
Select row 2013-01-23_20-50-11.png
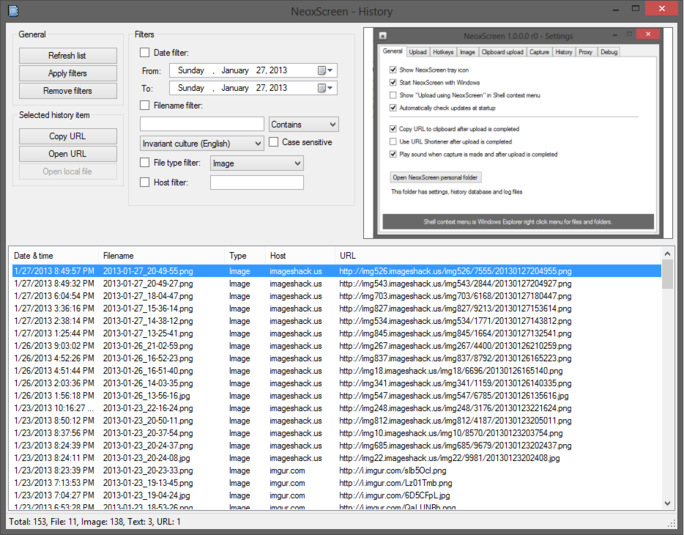(x=336, y=421)
